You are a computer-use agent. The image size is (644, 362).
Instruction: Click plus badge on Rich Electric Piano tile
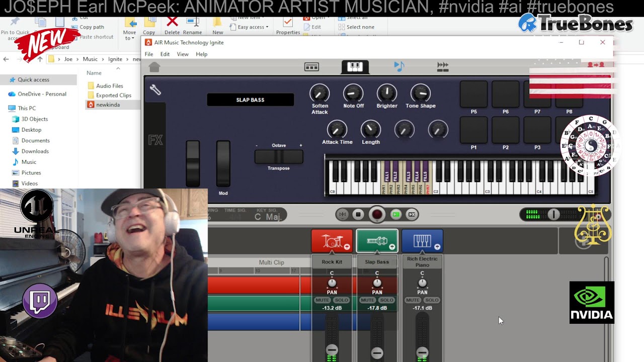(x=437, y=246)
